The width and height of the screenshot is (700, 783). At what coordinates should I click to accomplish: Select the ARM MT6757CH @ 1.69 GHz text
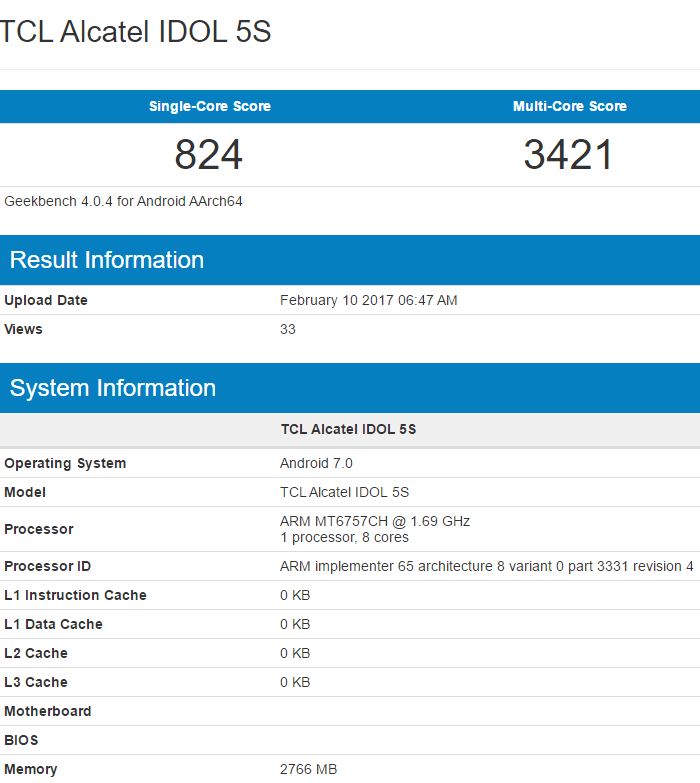tap(375, 521)
